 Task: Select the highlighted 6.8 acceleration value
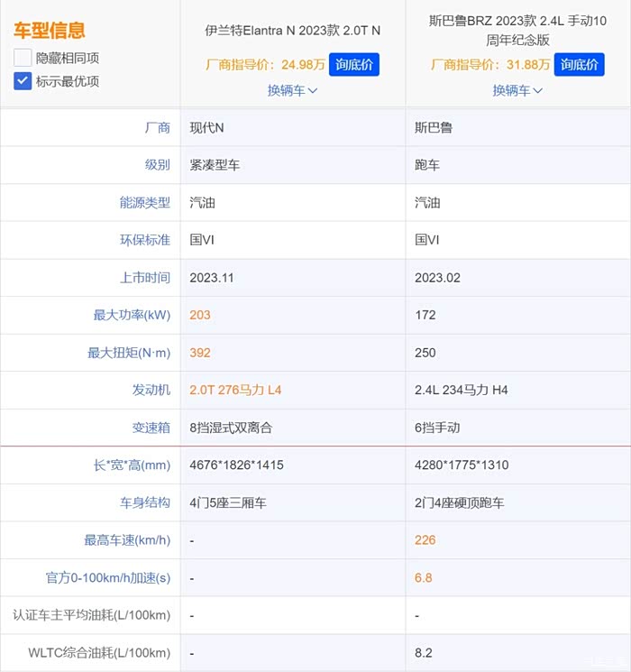click(424, 577)
